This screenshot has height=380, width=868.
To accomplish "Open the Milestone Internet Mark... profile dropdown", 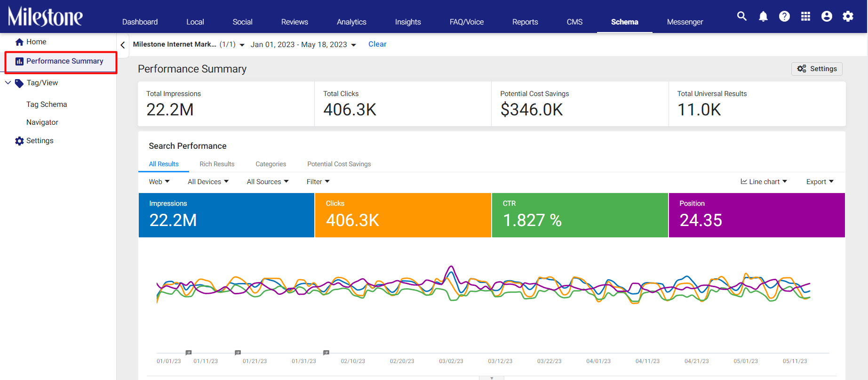I will click(189, 44).
